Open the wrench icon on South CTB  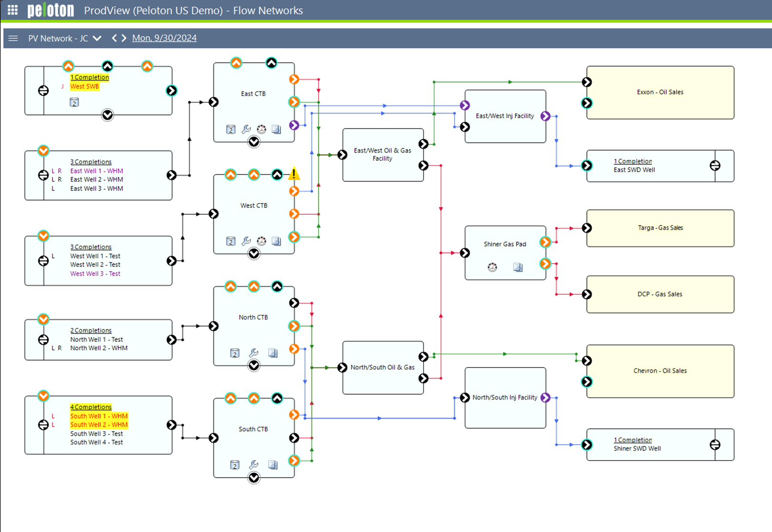[254, 465]
